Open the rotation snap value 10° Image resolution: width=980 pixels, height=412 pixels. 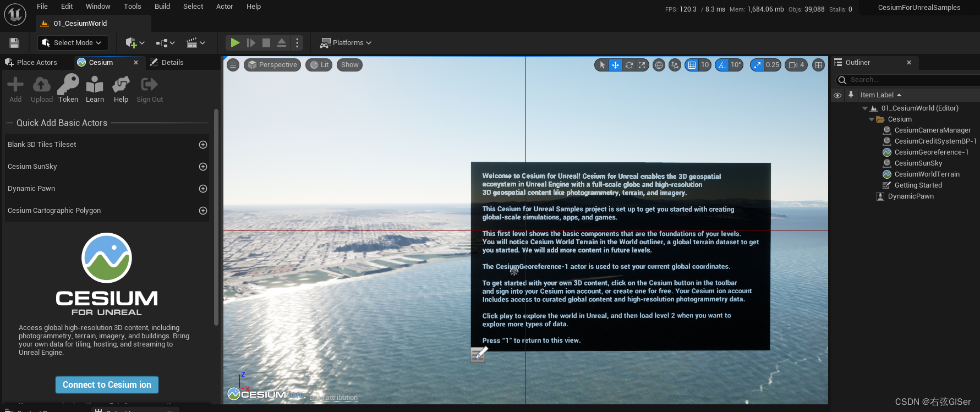(x=736, y=65)
